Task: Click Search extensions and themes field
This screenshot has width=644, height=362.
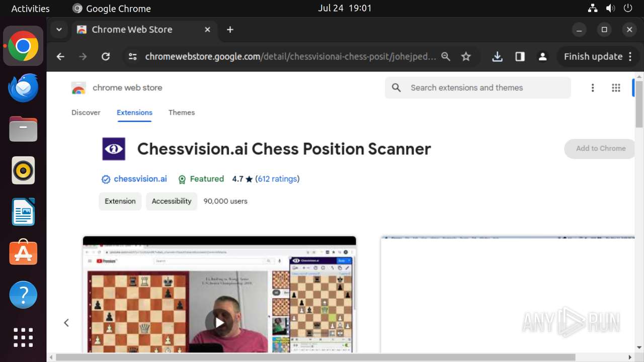Action: (478, 88)
